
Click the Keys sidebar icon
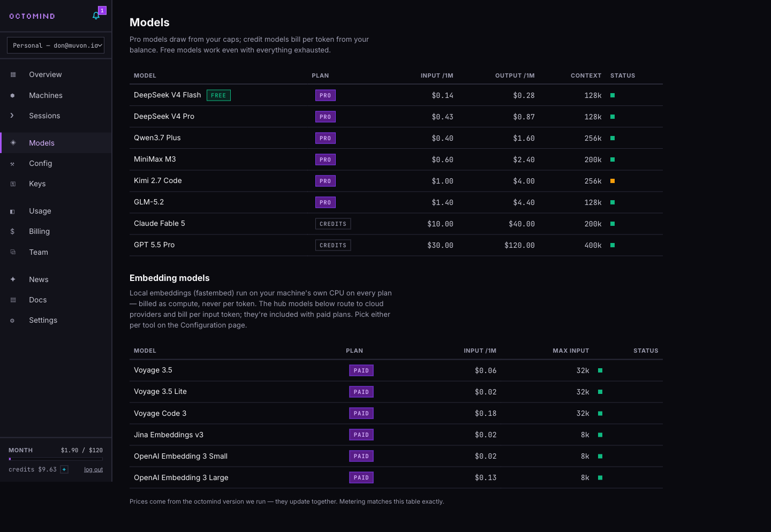[13, 184]
